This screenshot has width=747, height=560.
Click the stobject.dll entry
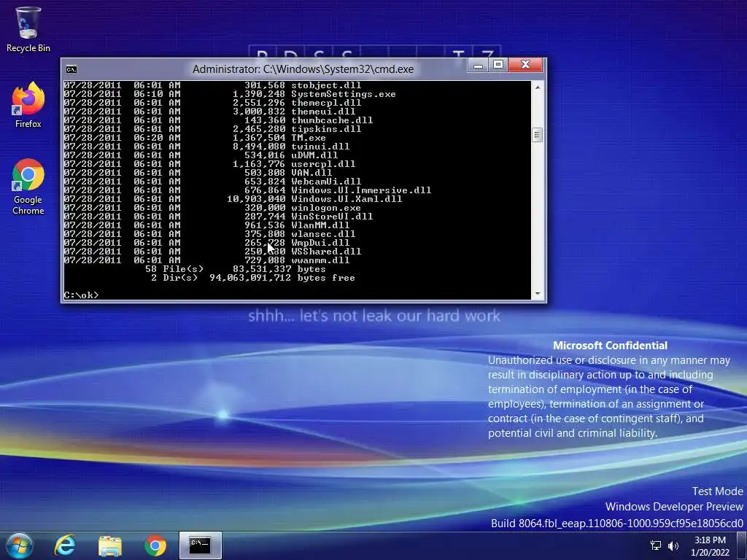326,85
